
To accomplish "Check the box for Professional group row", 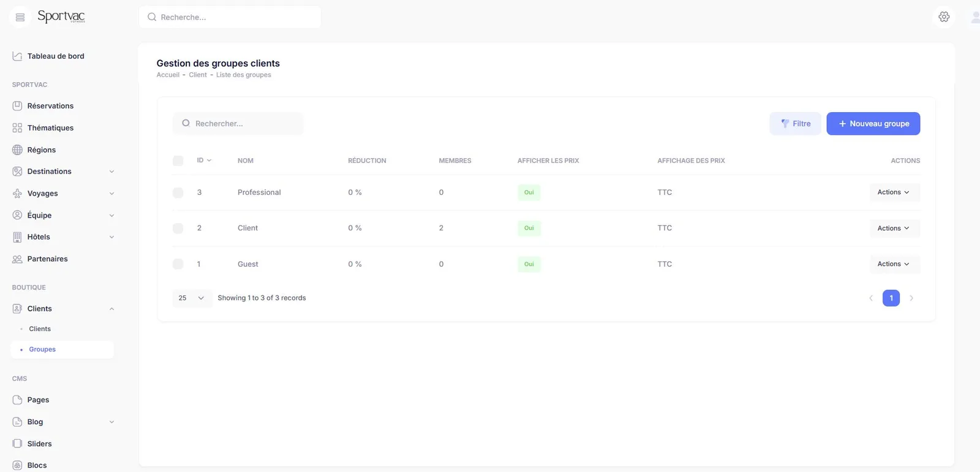I will 178,192.
